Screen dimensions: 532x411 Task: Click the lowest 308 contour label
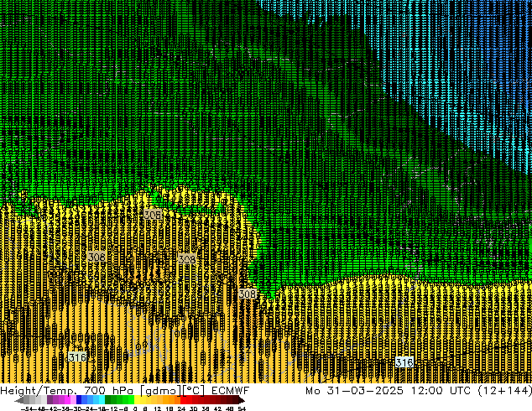pos(247,294)
